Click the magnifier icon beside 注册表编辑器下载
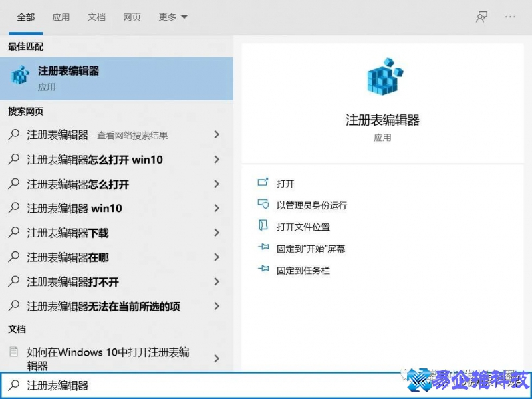This screenshot has width=532, height=399. [x=13, y=233]
